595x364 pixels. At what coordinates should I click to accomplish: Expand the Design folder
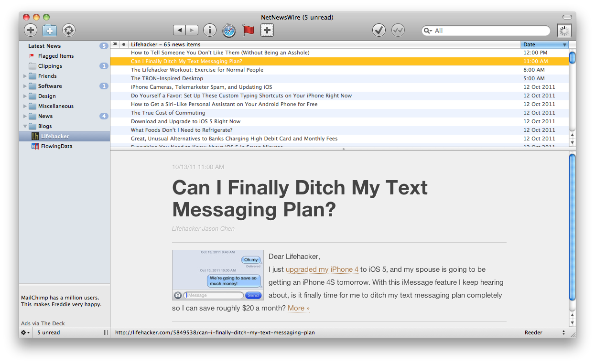25,96
